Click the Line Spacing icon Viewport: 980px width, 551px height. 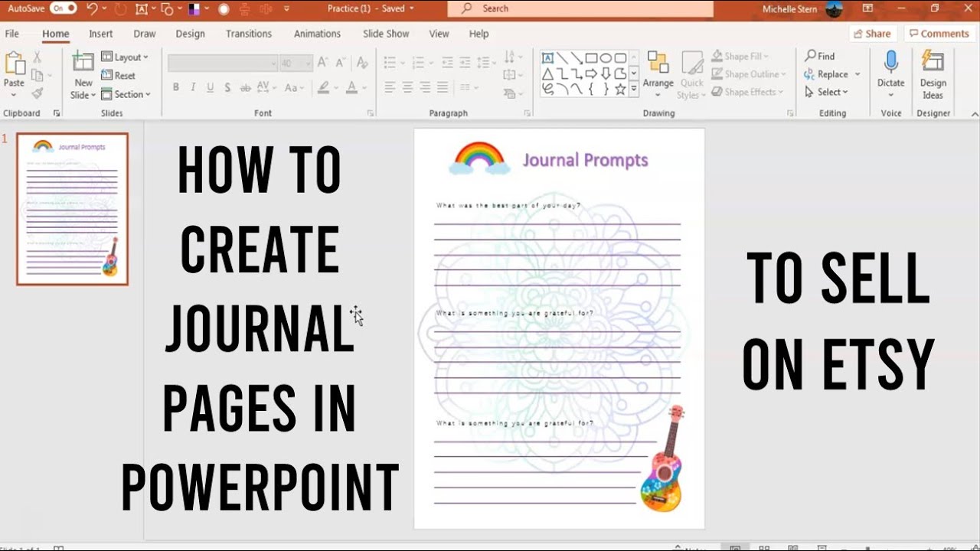click(x=485, y=63)
